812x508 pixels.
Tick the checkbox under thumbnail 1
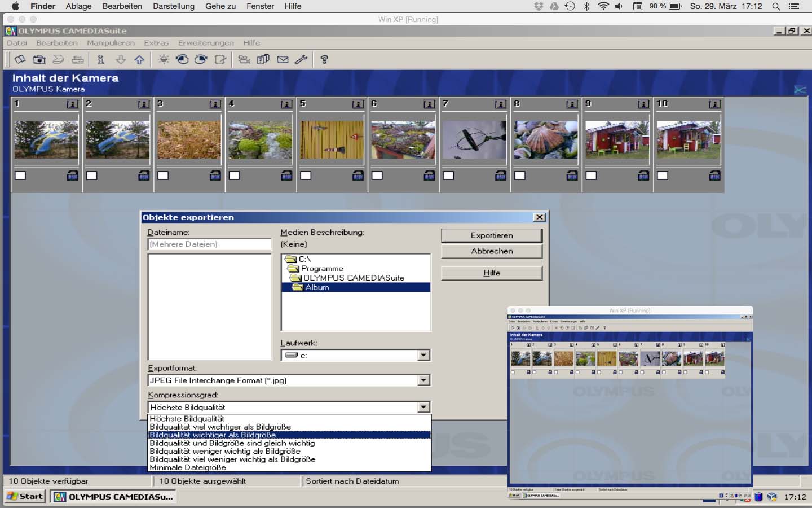click(x=20, y=176)
